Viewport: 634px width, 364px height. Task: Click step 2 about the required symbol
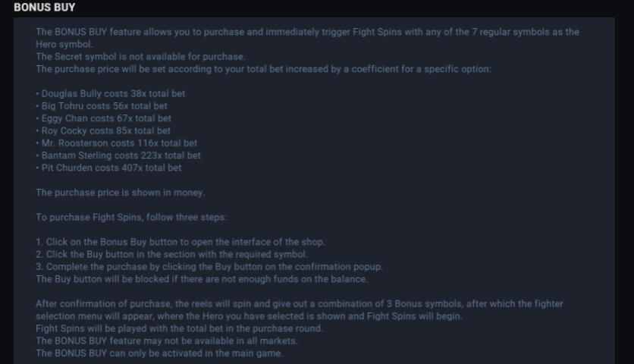tap(171, 255)
